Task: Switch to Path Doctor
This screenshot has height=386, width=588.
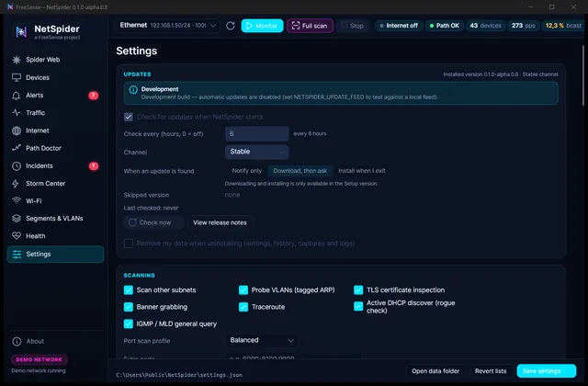Action: 55,148
